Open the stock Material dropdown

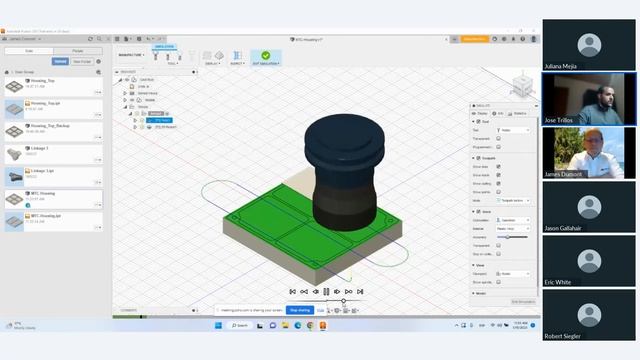coord(513,229)
